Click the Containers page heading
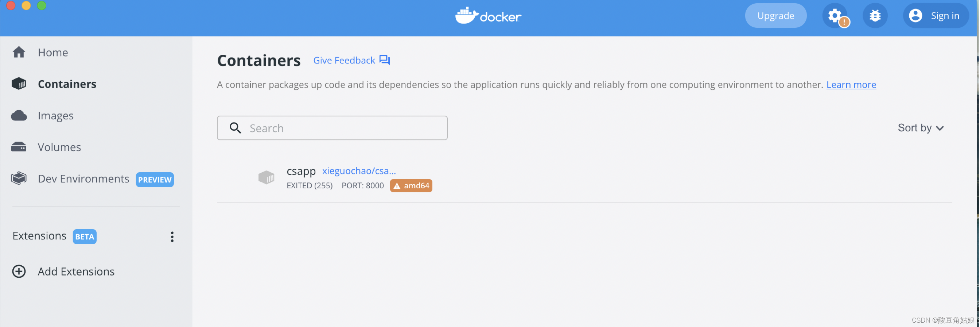The width and height of the screenshot is (980, 327). pos(259,61)
